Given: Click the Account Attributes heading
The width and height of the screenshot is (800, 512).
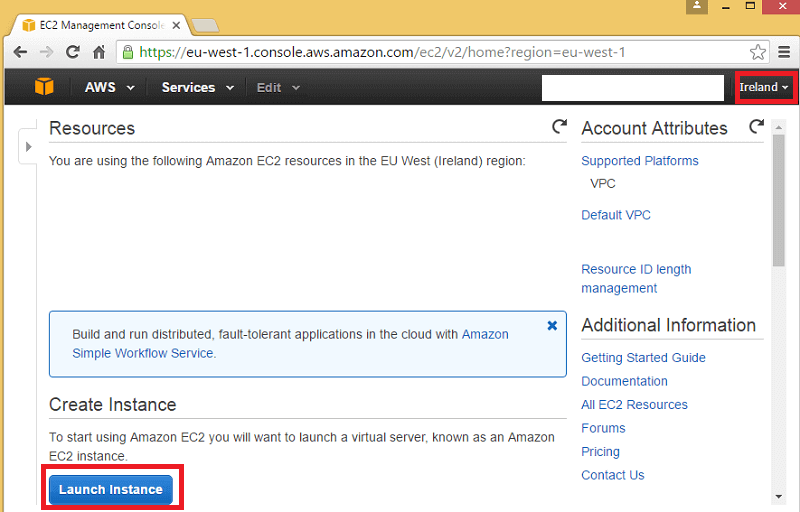Looking at the screenshot, I should point(654,128).
